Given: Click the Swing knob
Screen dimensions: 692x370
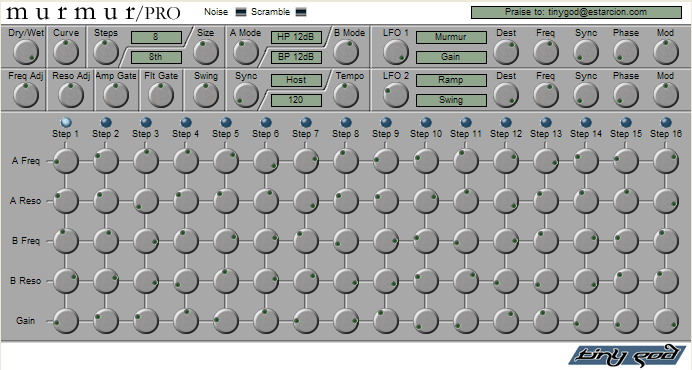Looking at the screenshot, I should [x=206, y=95].
